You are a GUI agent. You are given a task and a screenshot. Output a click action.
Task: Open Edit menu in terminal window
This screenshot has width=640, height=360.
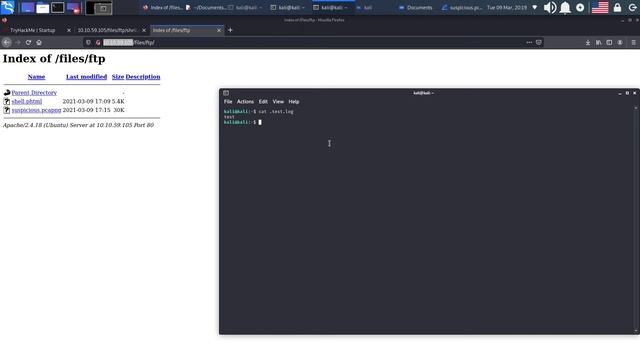(x=263, y=102)
